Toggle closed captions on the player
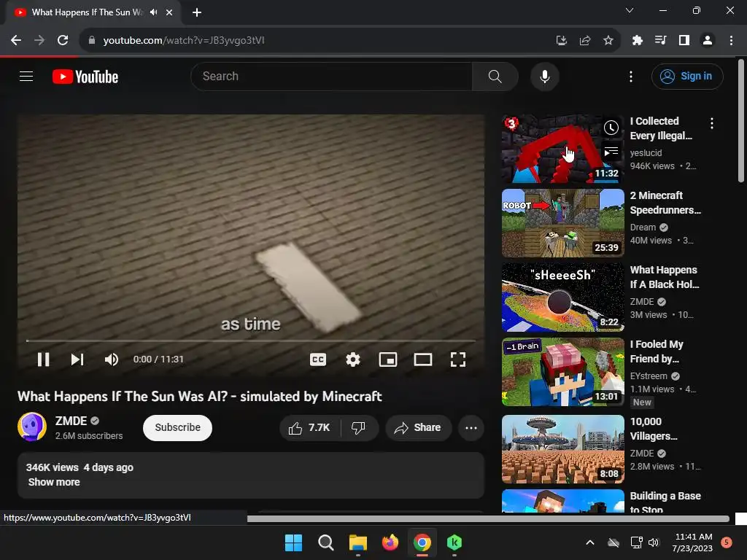This screenshot has width=747, height=560. [x=318, y=359]
